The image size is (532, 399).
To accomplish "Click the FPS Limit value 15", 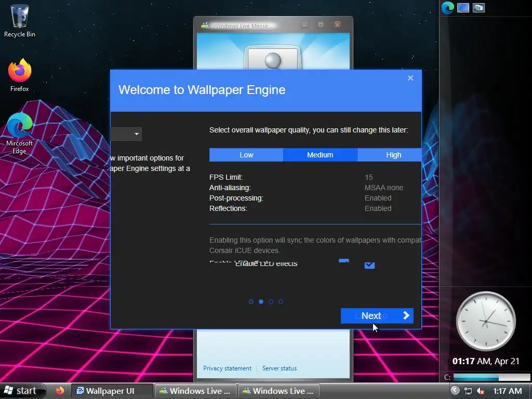I will point(369,178).
